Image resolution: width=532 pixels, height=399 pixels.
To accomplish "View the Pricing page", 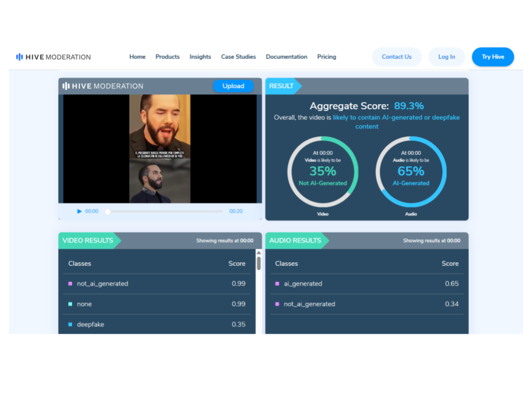I will point(326,57).
